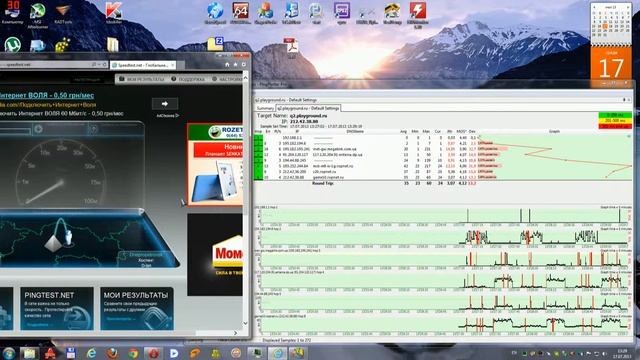Launch Firefox from the taskbar
The height and width of the screenshot is (360, 640).
coord(112,353)
